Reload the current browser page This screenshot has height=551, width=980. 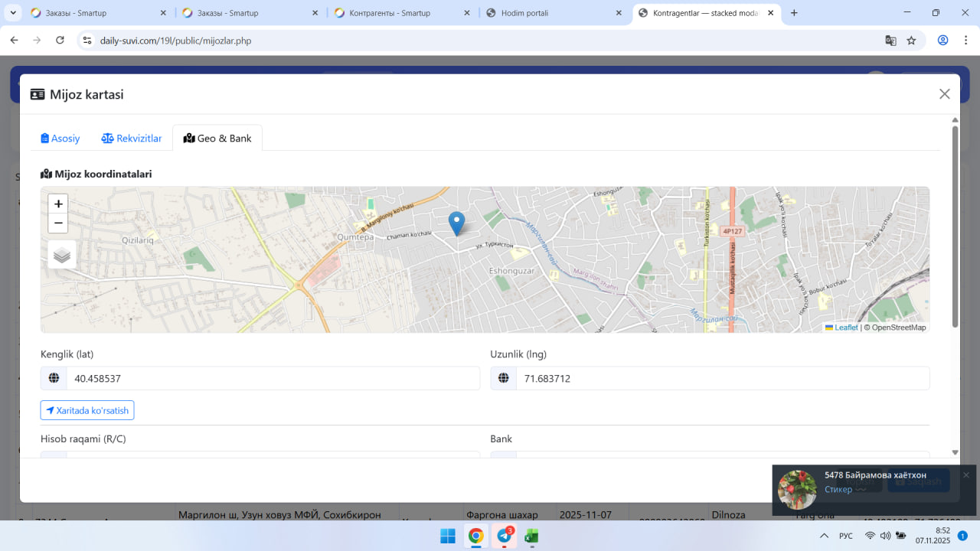(x=60, y=41)
